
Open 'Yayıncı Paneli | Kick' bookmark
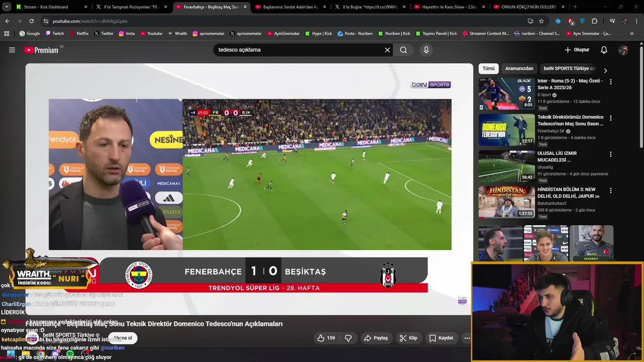coord(436,34)
